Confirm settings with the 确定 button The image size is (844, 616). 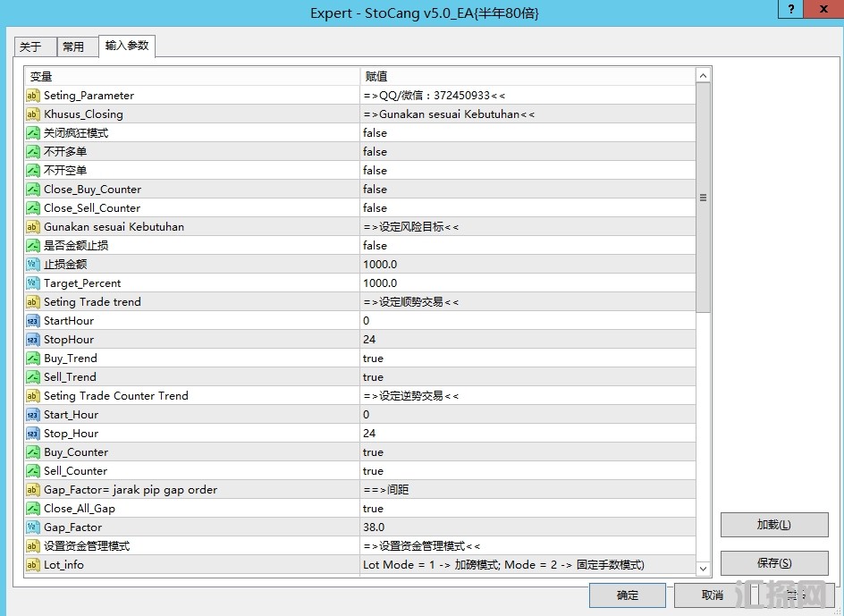click(628, 595)
